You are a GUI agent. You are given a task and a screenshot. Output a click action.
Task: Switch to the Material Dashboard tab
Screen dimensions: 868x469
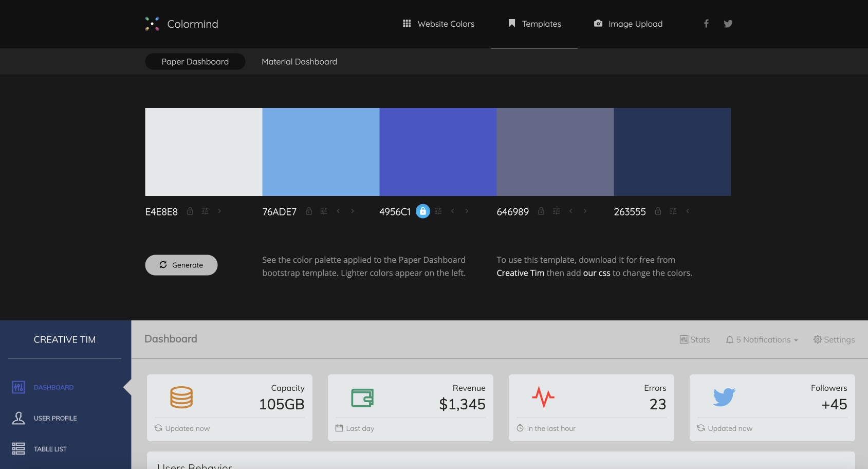299,61
